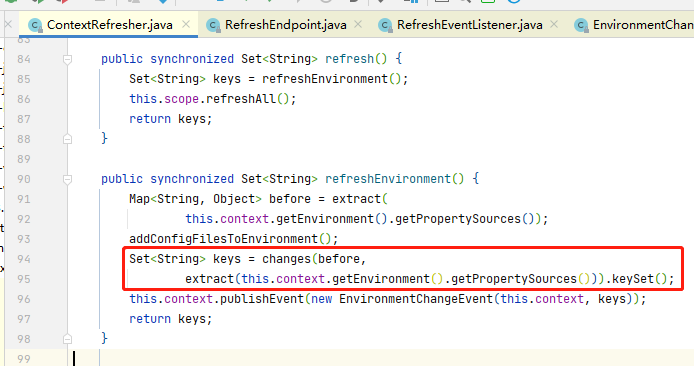The image size is (694, 366).
Task: Click line number 91 in the gutter
Action: 24,199
